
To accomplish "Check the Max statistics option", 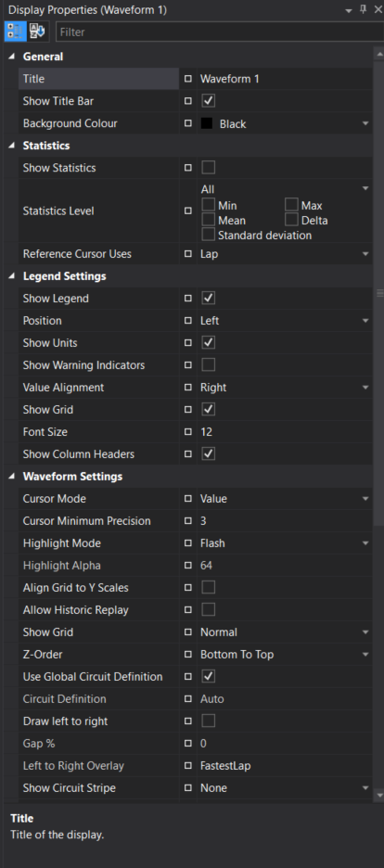I will pos(291,205).
